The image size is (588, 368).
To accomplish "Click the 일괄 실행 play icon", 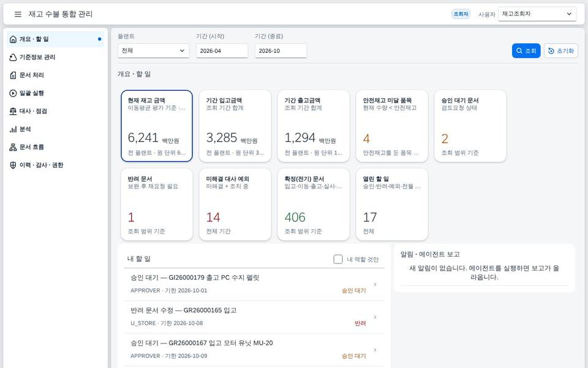I will 13,93.
